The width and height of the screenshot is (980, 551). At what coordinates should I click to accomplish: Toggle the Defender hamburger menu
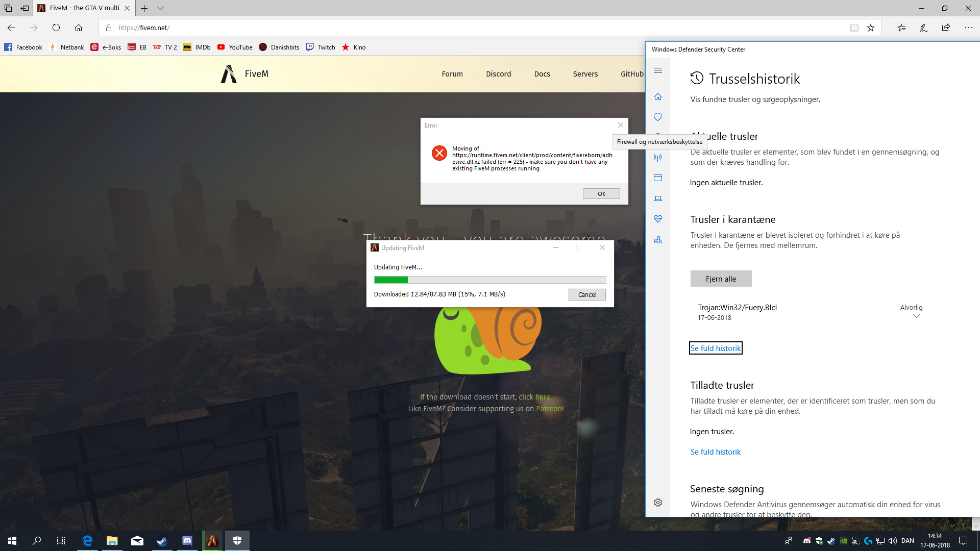pos(658,70)
